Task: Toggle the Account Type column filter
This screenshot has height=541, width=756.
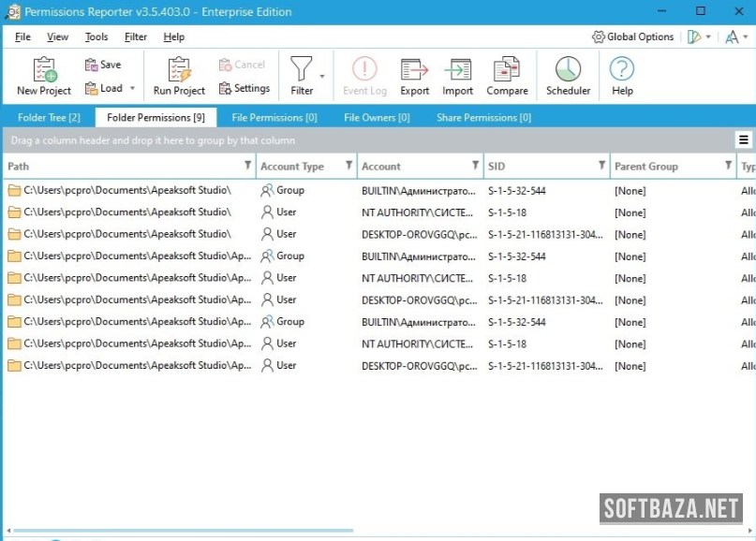Action: pos(348,166)
